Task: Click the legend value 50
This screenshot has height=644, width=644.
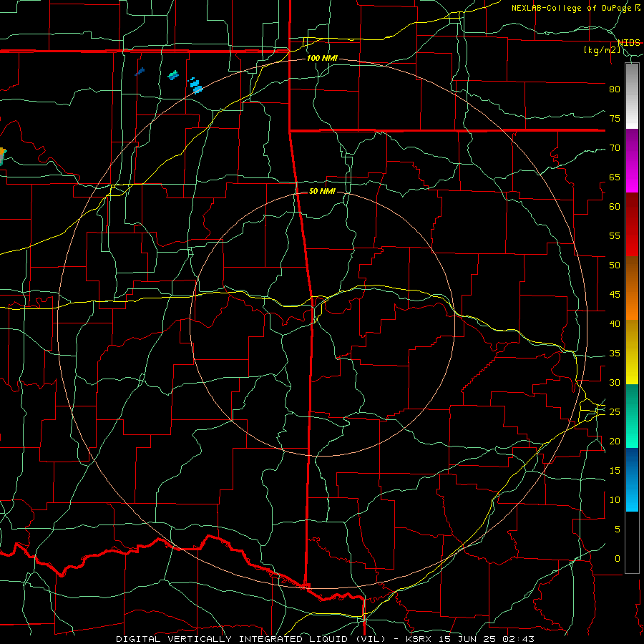Action: coord(615,265)
